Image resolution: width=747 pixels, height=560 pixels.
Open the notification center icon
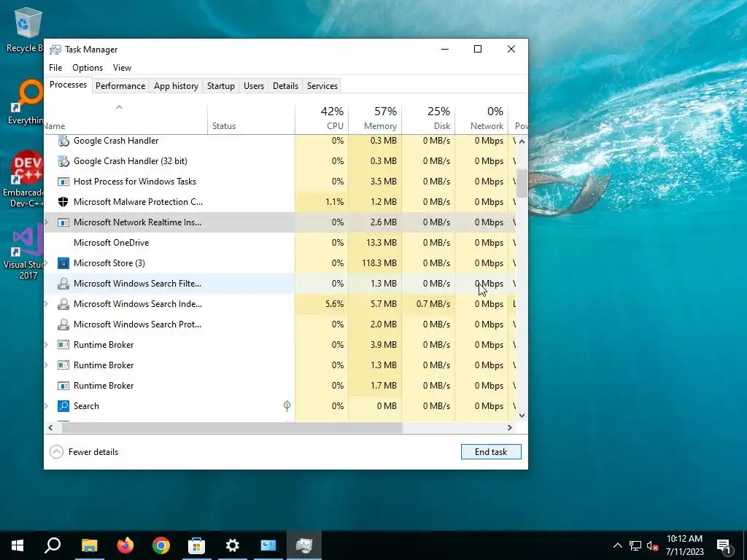pos(724,545)
